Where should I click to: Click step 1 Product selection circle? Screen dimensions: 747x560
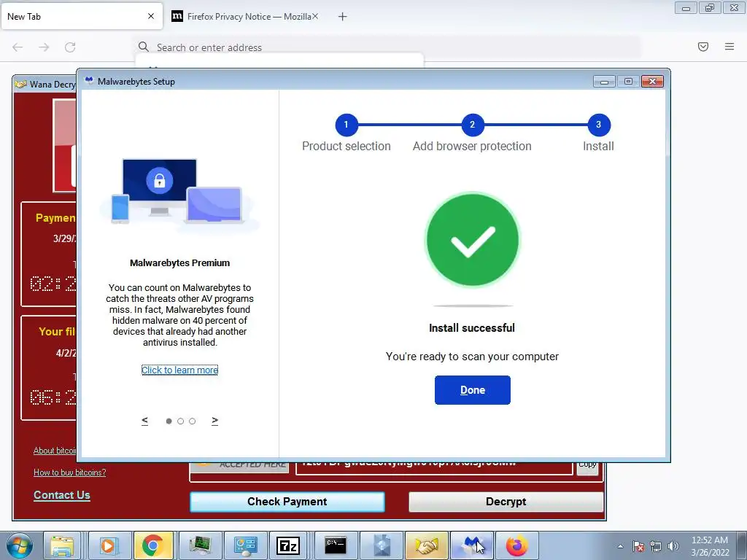coord(347,125)
